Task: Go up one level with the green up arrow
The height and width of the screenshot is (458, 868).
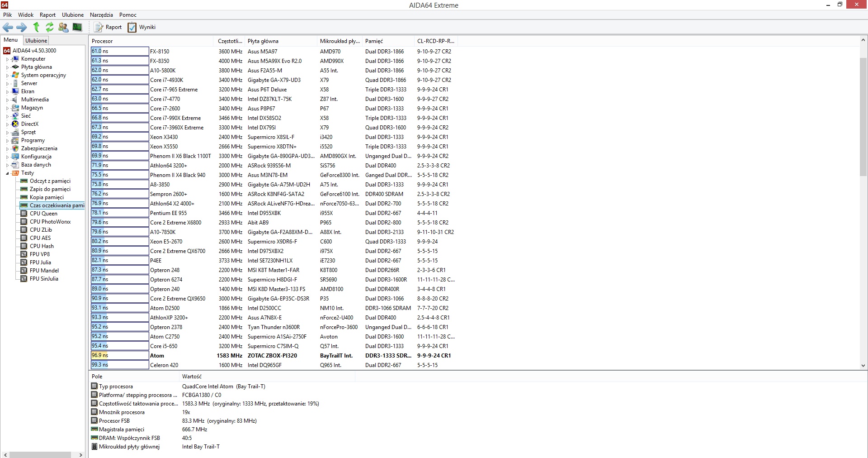Action: pos(36,27)
